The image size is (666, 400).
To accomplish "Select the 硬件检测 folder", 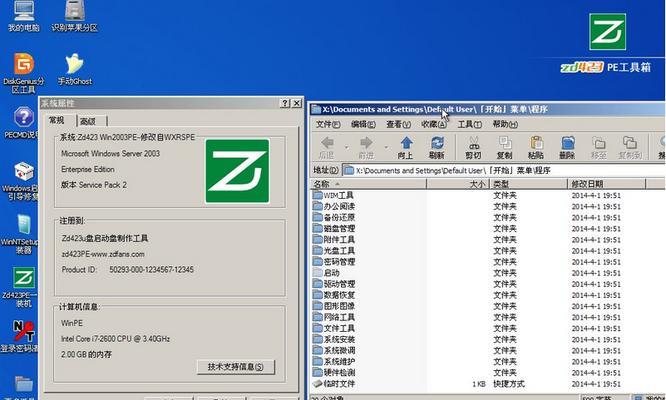I will [x=333, y=372].
